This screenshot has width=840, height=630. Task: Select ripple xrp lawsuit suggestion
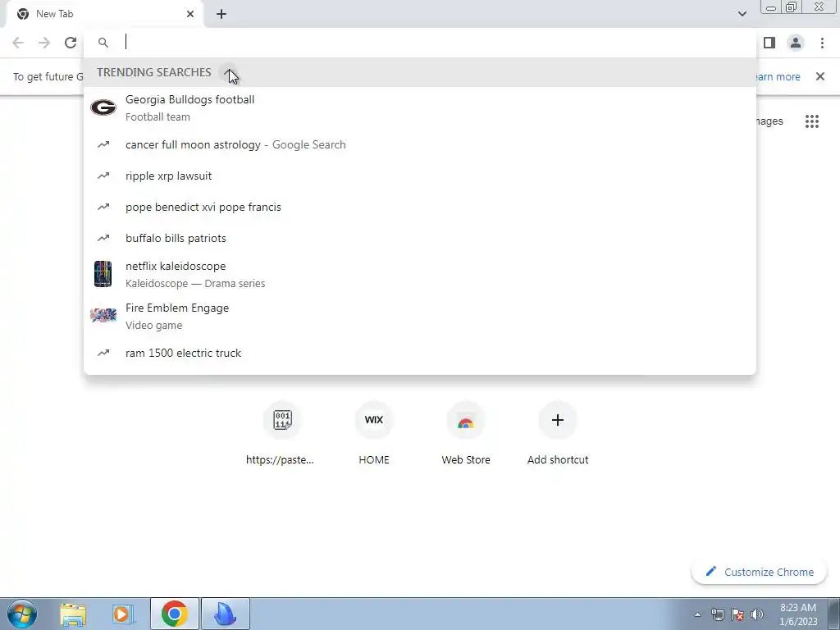click(x=420, y=176)
